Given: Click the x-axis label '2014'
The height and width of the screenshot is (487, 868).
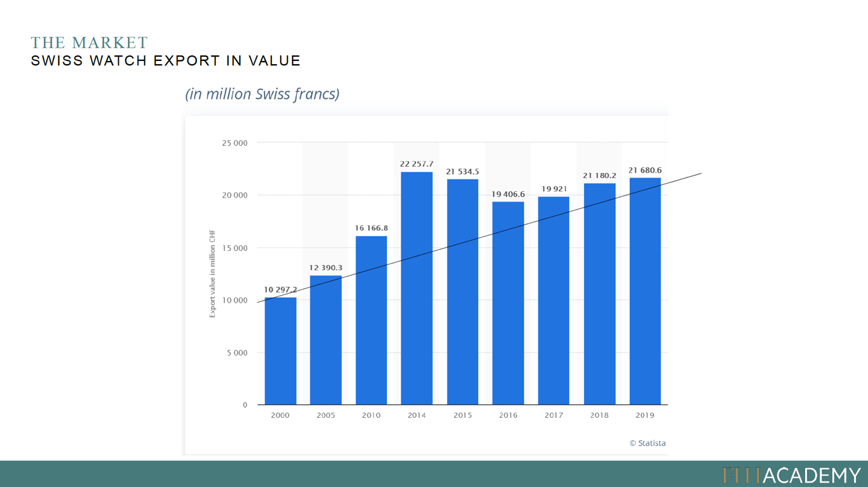Looking at the screenshot, I should [x=417, y=415].
